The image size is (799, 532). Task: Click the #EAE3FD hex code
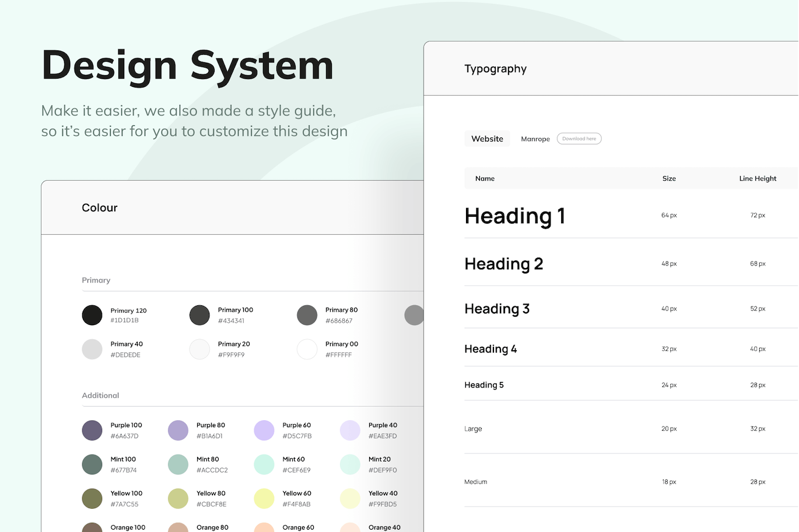[383, 436]
